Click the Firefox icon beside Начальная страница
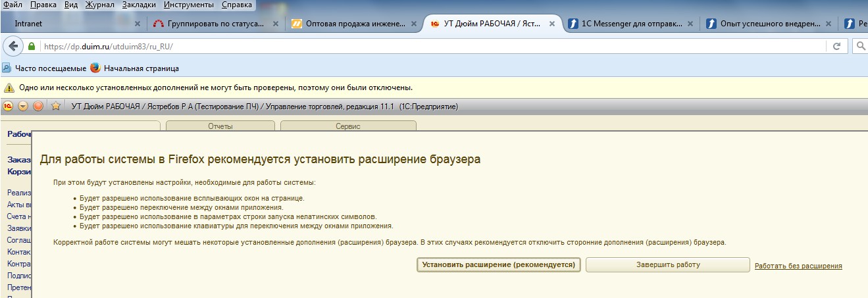The image size is (868, 298). (x=95, y=68)
